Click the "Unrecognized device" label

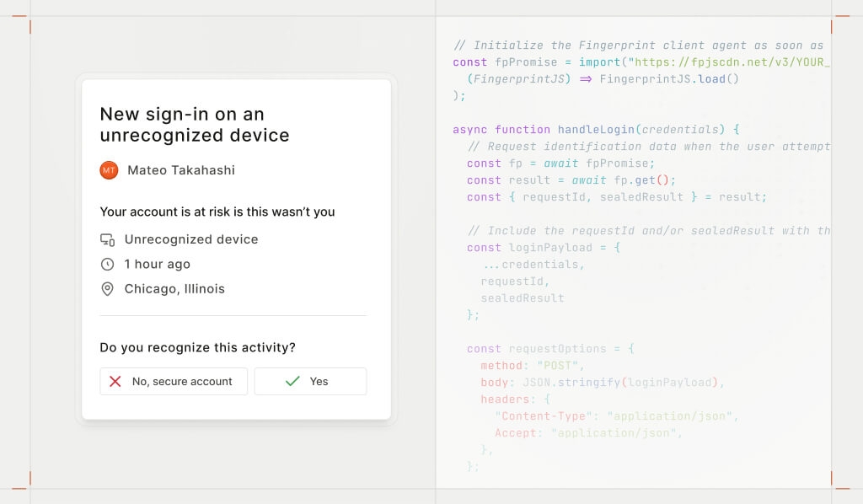[x=191, y=239]
